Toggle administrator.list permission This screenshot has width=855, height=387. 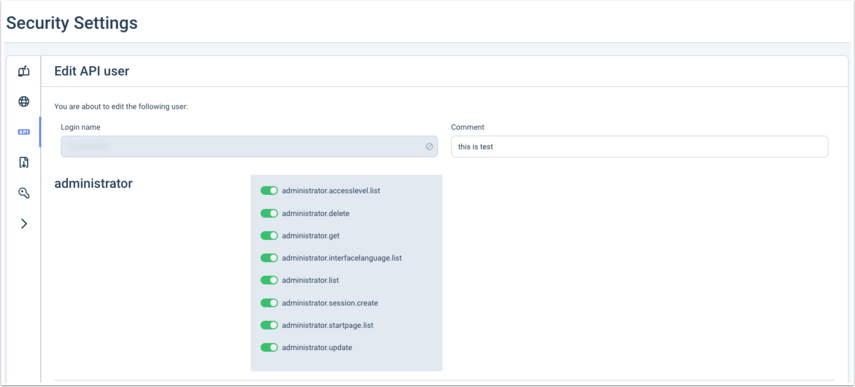(269, 280)
